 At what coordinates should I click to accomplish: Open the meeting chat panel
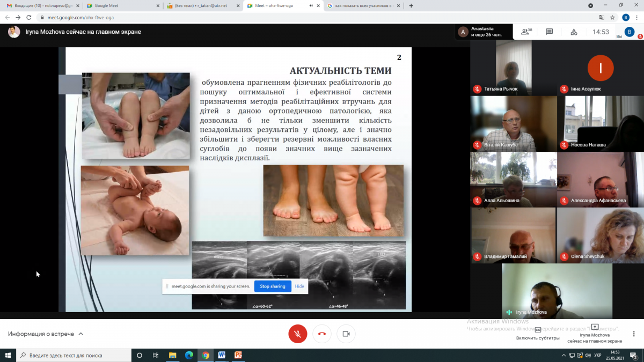(x=549, y=32)
